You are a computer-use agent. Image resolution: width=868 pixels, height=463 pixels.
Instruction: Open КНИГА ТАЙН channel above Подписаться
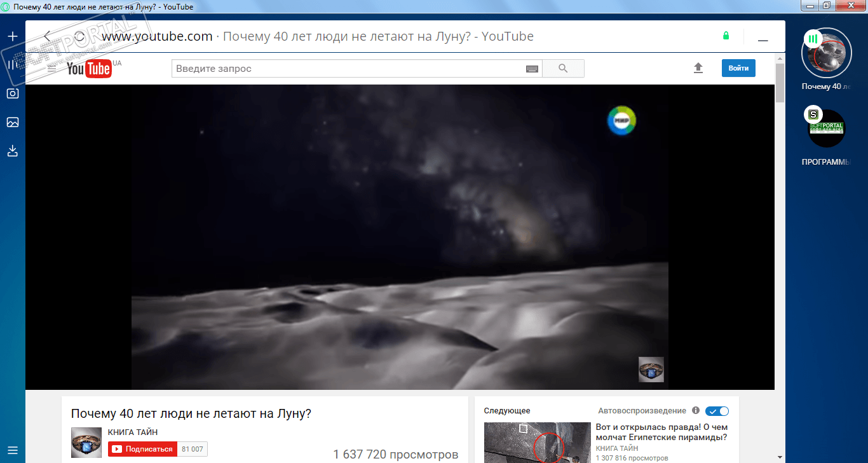[x=133, y=432]
